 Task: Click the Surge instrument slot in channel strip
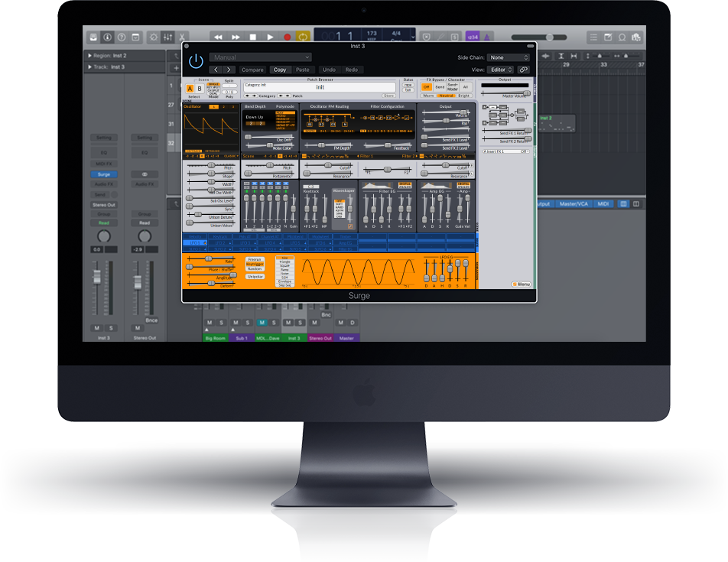(104, 174)
